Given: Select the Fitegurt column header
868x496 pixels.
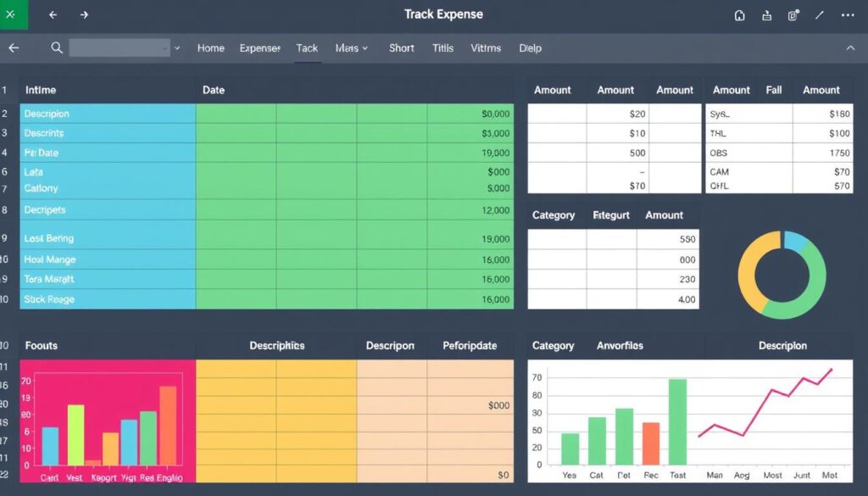Looking at the screenshot, I should pos(611,215).
